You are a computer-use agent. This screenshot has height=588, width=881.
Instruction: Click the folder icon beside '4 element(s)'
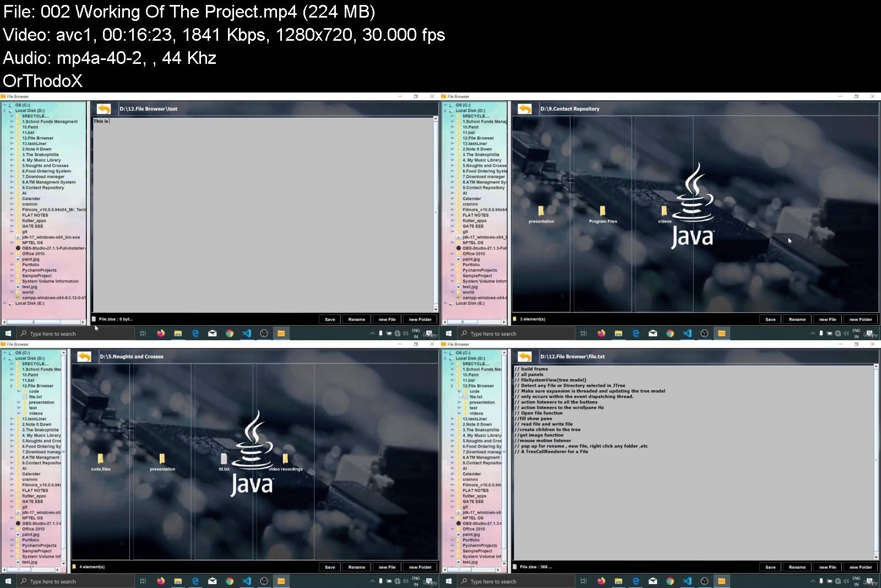pos(74,567)
